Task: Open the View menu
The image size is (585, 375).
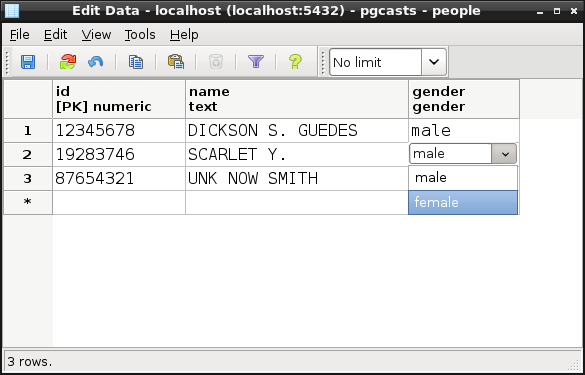Action: 96,35
